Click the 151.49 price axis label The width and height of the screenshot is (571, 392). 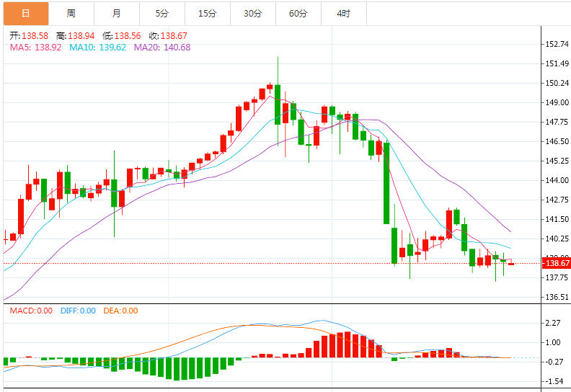(557, 63)
